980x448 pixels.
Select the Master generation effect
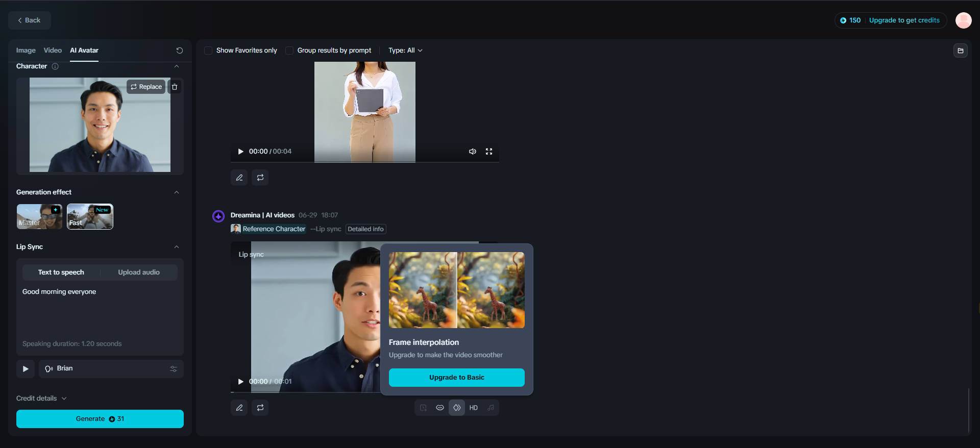(x=39, y=217)
